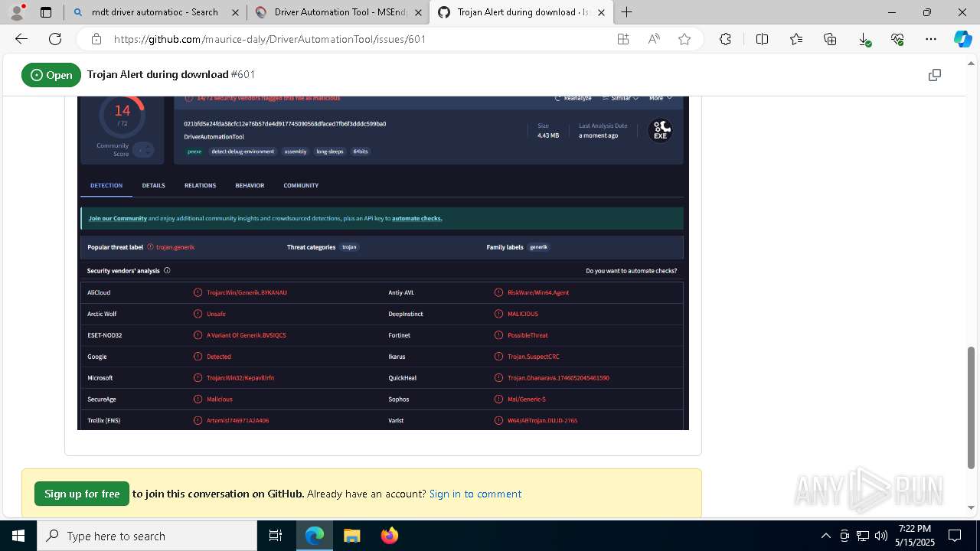This screenshot has height=551, width=980.
Task: Open the Downloads icon
Action: click(864, 39)
